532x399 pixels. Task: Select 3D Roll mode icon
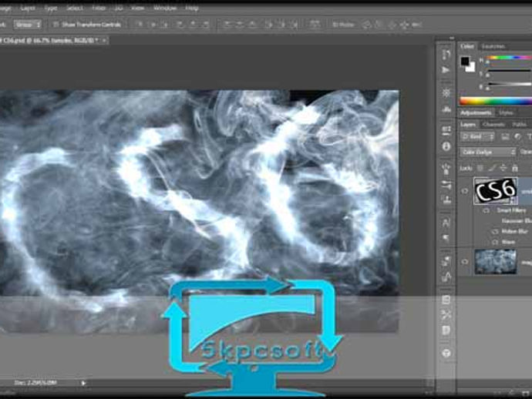point(379,25)
